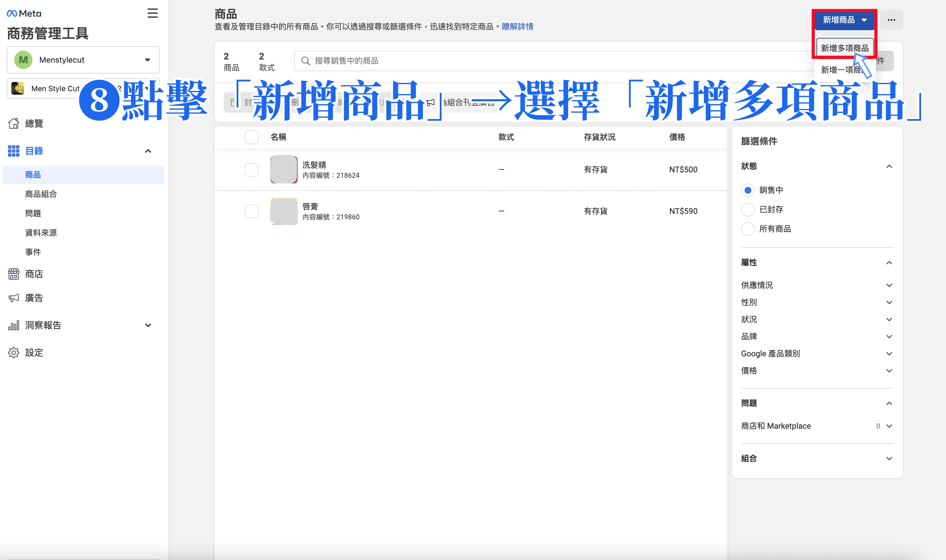The height and width of the screenshot is (560, 946).
Task: Click the Meta logo
Action: pos(24,14)
